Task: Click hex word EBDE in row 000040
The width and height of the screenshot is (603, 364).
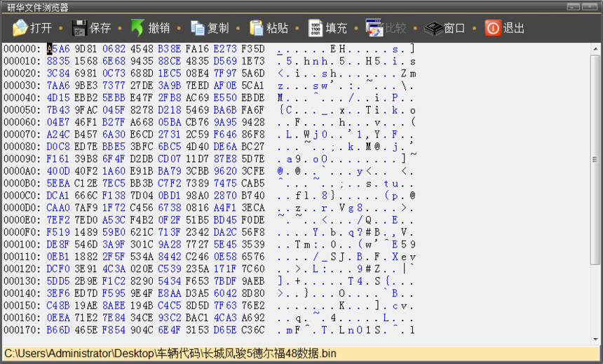Action: coord(253,97)
